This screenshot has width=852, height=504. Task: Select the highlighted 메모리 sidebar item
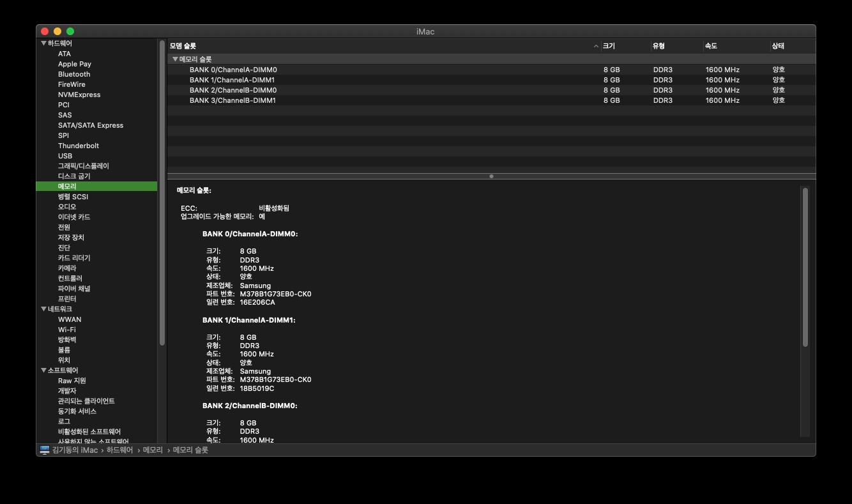pos(96,187)
